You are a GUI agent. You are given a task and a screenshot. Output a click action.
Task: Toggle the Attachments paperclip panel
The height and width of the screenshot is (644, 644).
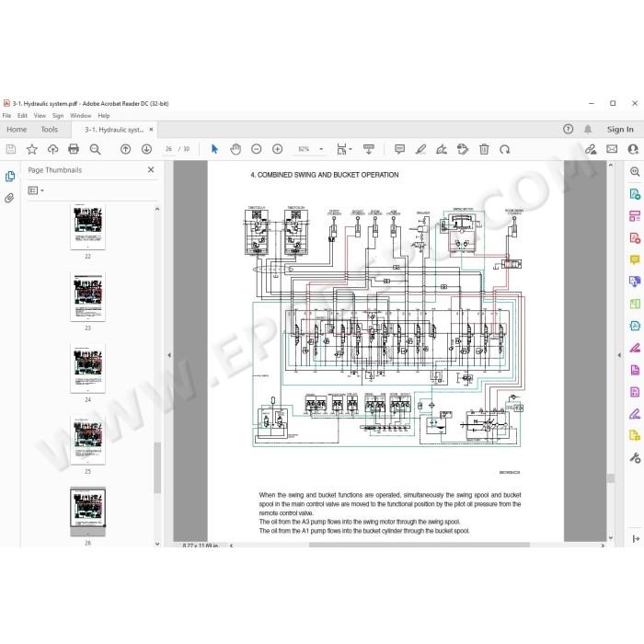[9, 199]
